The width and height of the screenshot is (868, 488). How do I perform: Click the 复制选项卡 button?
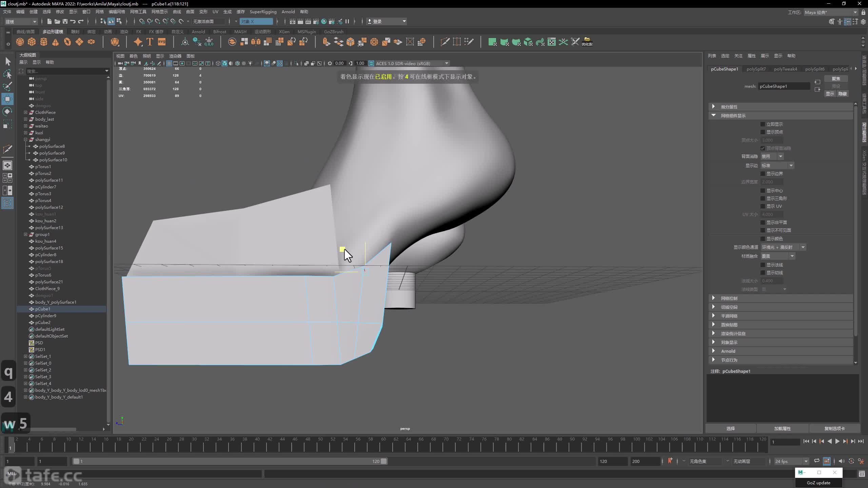pos(835,429)
